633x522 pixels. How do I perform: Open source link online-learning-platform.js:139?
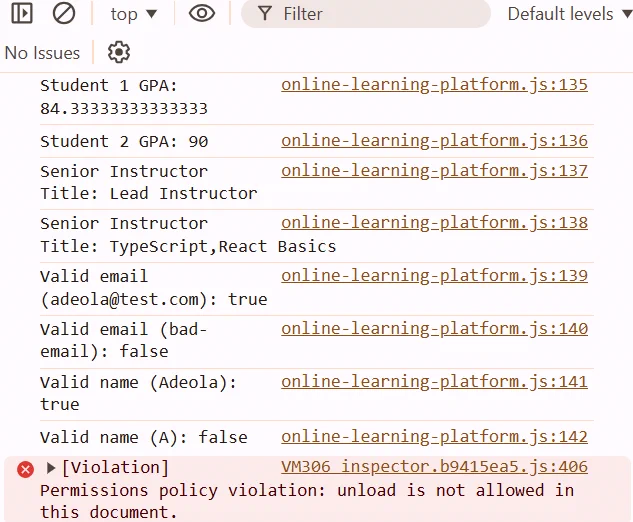434,275
